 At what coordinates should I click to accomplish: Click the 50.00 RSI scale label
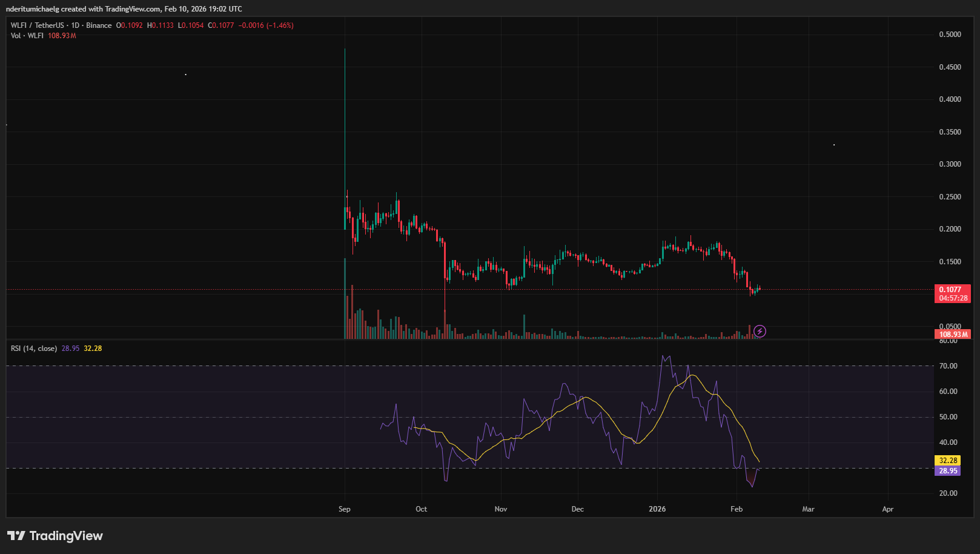click(x=949, y=417)
